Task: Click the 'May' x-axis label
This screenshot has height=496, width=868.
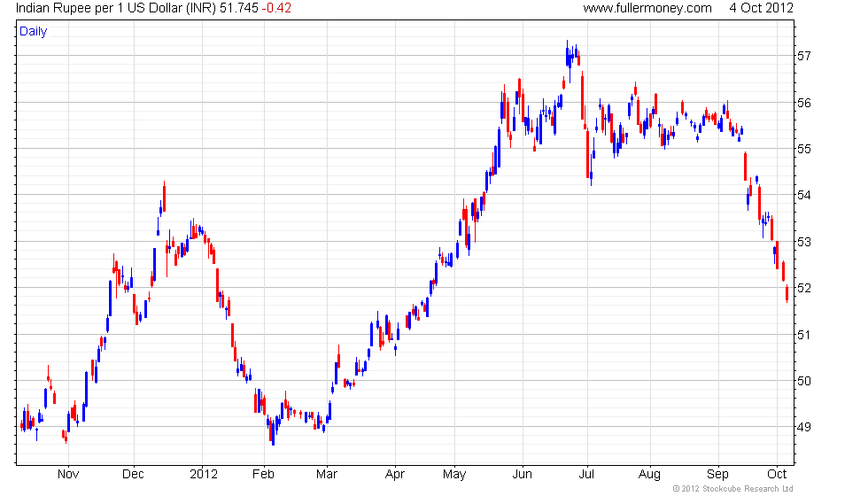Action: (x=454, y=475)
